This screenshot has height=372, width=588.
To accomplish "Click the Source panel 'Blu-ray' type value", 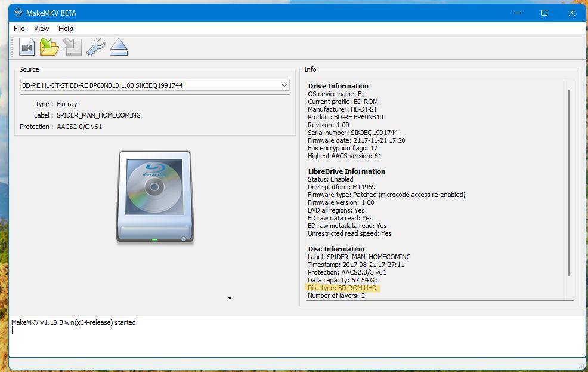I will point(67,104).
